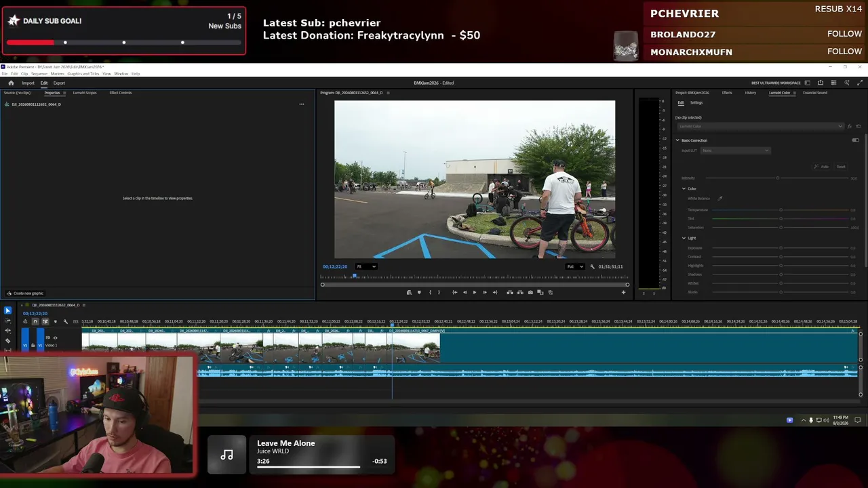Image resolution: width=868 pixels, height=488 pixels.
Task: Open the Program monitor panel menu
Action: tap(388, 93)
